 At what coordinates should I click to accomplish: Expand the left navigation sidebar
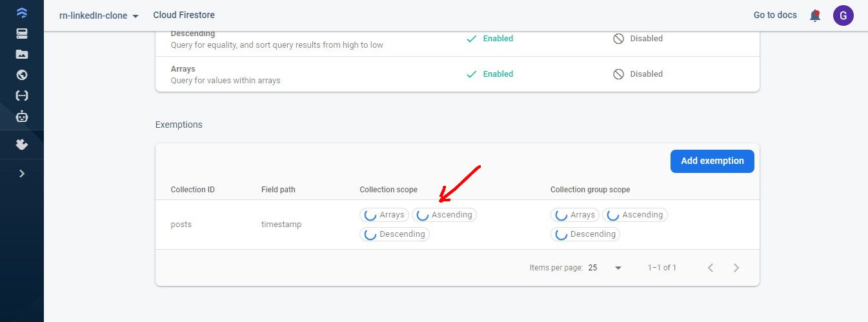(x=22, y=173)
